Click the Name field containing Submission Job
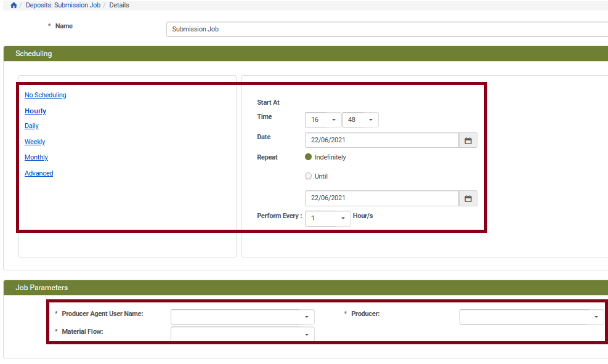The image size is (608, 364). tap(387, 29)
